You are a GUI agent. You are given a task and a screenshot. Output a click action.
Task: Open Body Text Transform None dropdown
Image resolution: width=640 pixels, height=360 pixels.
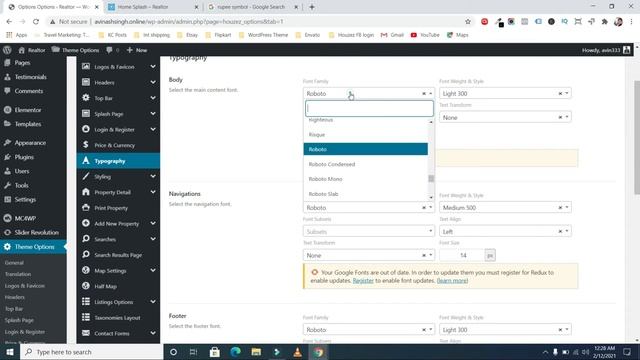point(505,117)
